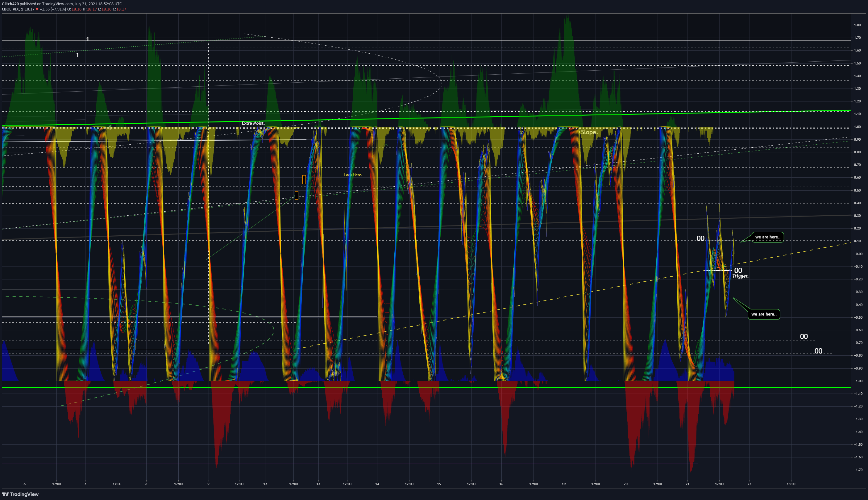This screenshot has width=868, height=500.
Task: Click the 18:00 label on time axis
Action: click(x=791, y=484)
